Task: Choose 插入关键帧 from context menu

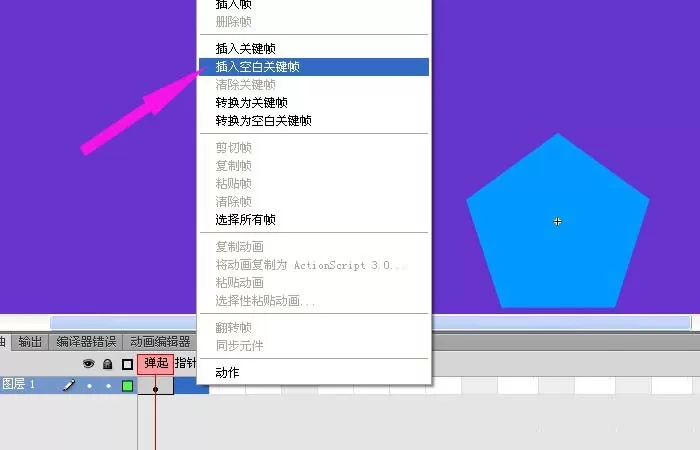Action: (314, 48)
